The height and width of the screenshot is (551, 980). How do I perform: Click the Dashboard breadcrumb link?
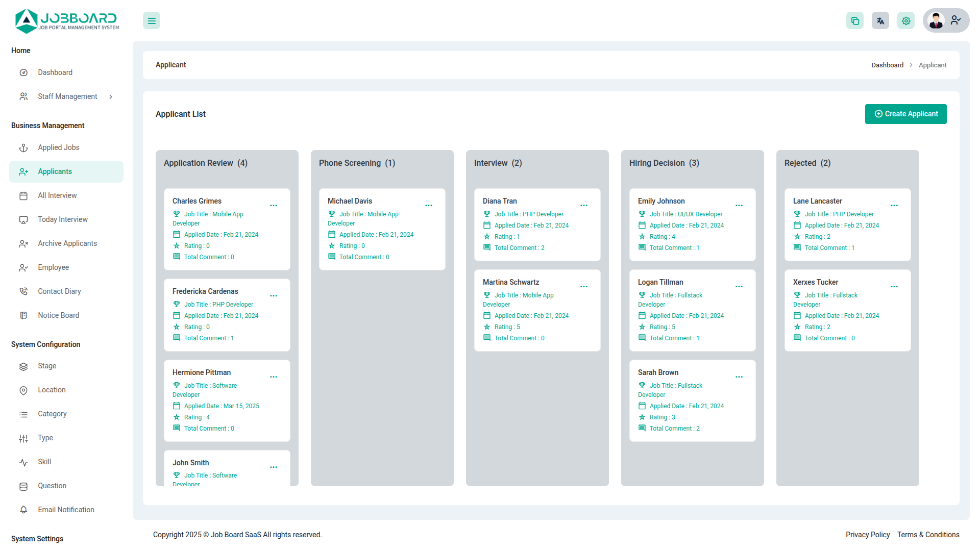tap(887, 65)
